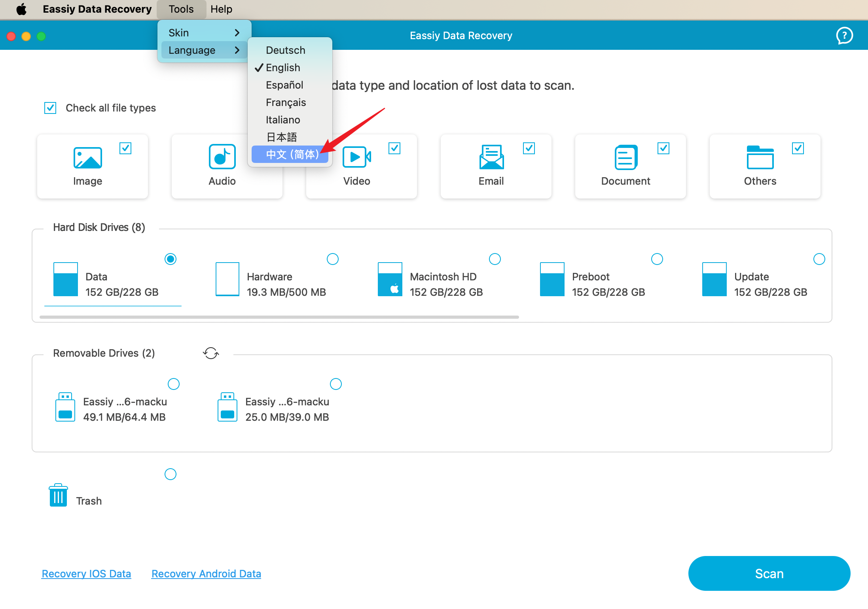Uncheck the Video checkbox

(394, 148)
